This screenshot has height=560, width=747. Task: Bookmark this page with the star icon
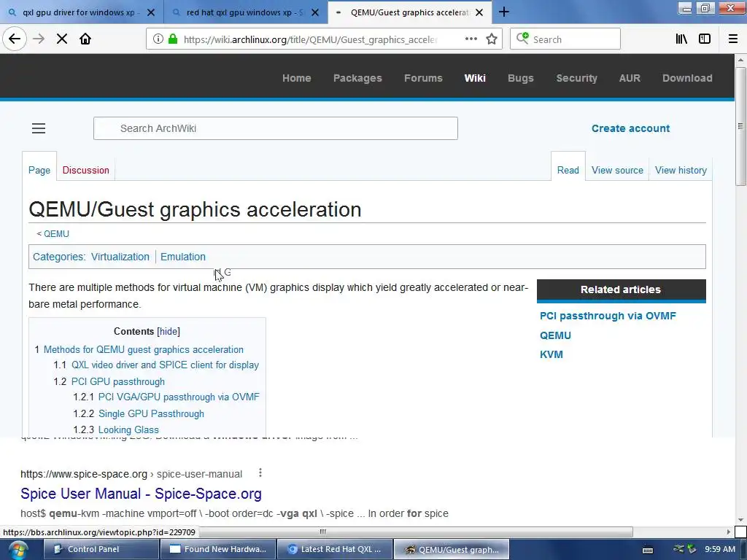tap(492, 39)
